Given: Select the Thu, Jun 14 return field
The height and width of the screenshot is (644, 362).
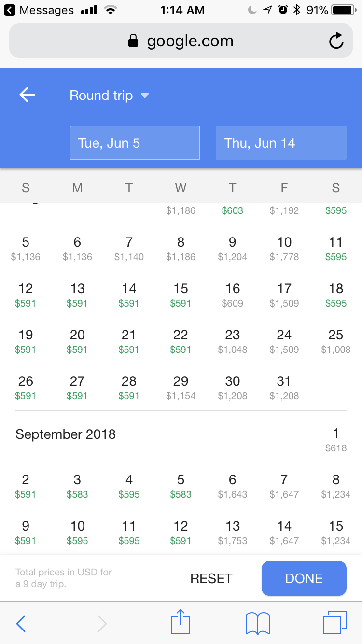Looking at the screenshot, I should (x=281, y=143).
